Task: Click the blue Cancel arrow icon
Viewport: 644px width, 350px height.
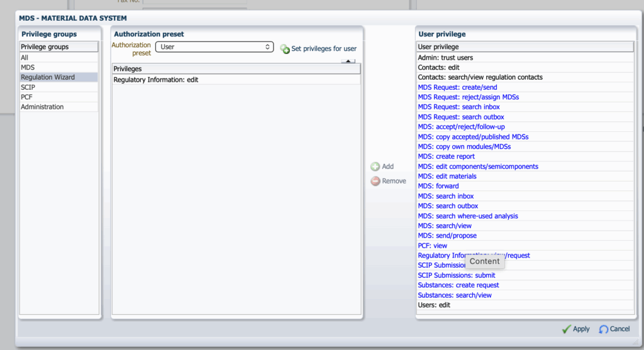Action: tap(603, 329)
